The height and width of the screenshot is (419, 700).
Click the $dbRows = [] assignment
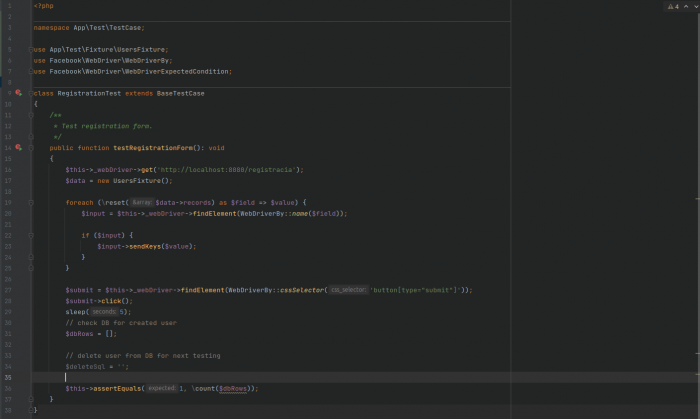click(91, 334)
